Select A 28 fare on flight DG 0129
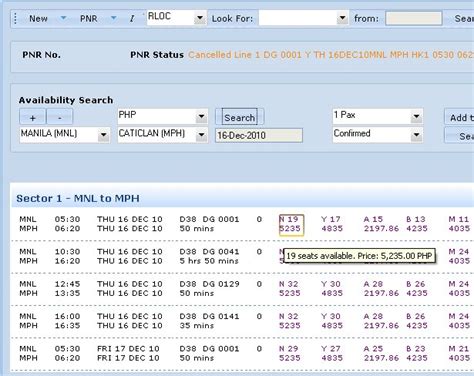 tap(381, 289)
